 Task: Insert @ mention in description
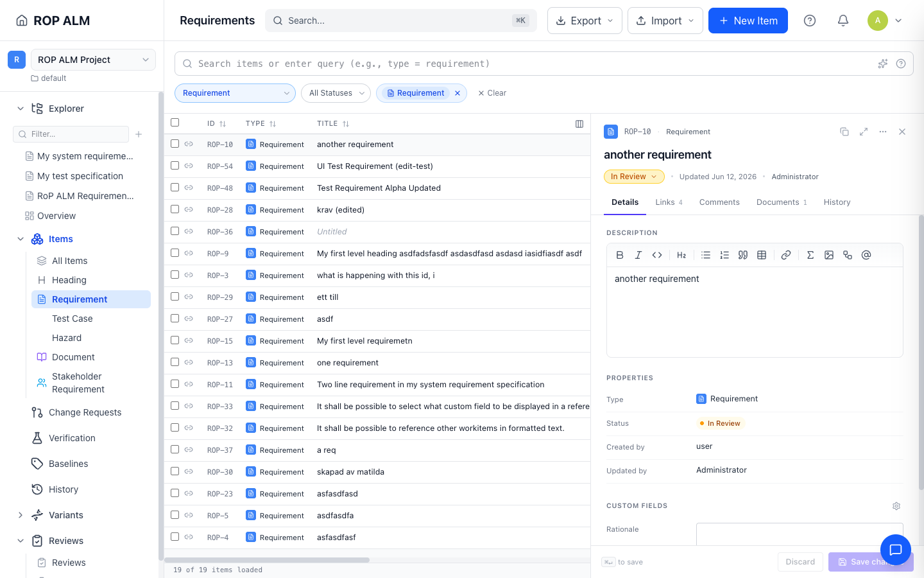(866, 255)
